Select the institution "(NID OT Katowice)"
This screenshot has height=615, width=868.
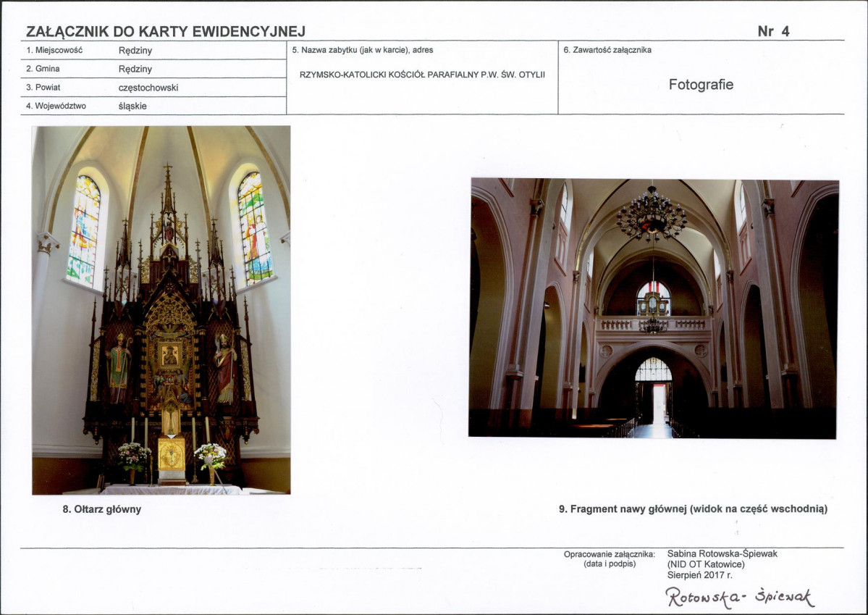pyautogui.click(x=706, y=564)
